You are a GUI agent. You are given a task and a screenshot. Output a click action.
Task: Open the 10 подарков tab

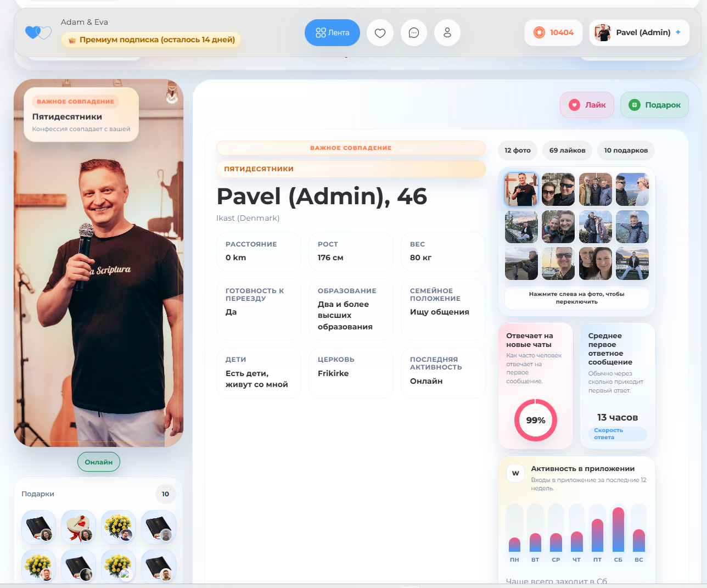[x=626, y=150]
